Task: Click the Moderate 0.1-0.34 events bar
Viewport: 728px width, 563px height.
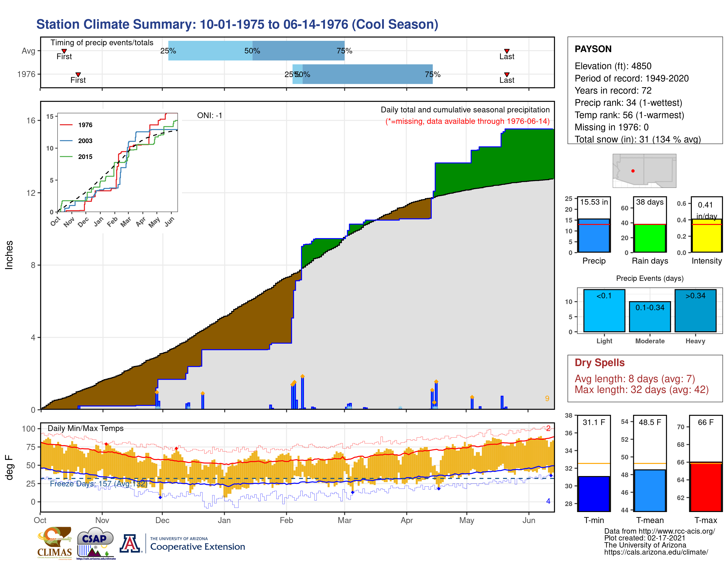Action: point(650,317)
